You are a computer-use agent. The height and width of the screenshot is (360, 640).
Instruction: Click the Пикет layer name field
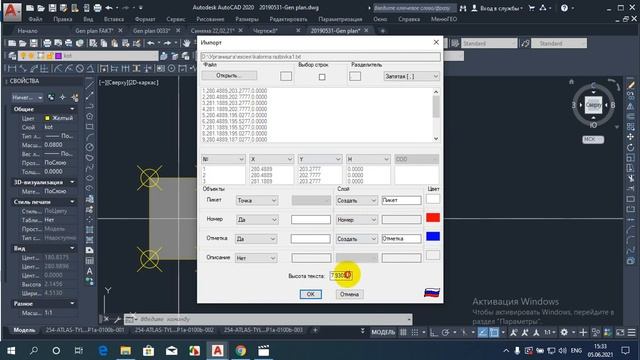tap(401, 200)
